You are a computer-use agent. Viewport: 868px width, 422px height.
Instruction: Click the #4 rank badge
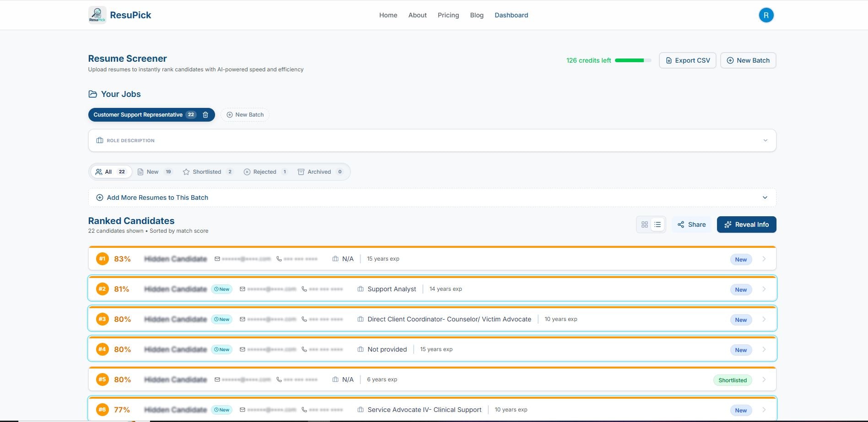102,349
